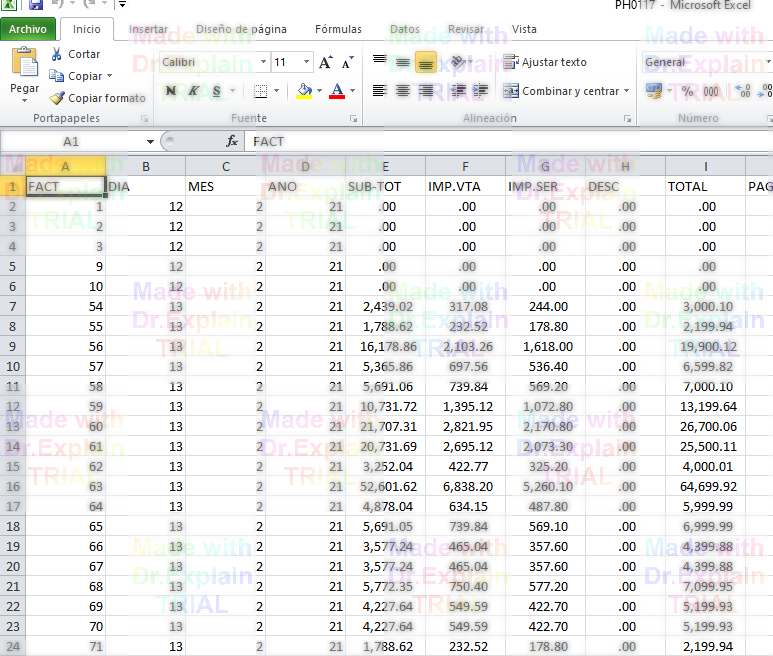Open the Archivo file menu
The height and width of the screenshot is (656, 773).
(x=27, y=29)
